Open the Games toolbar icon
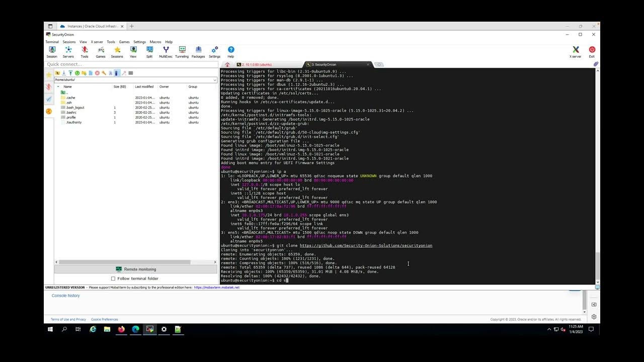Screen dimensions: 644x362 101,52
